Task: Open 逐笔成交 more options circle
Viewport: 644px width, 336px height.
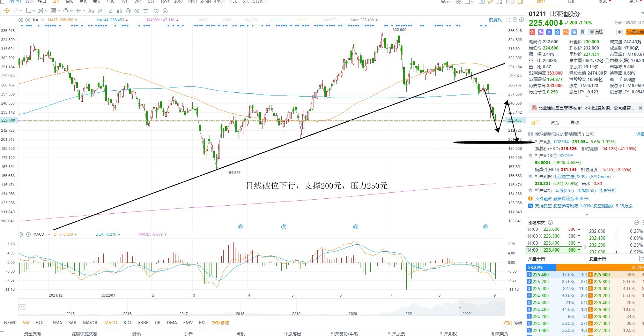Action: point(636,222)
